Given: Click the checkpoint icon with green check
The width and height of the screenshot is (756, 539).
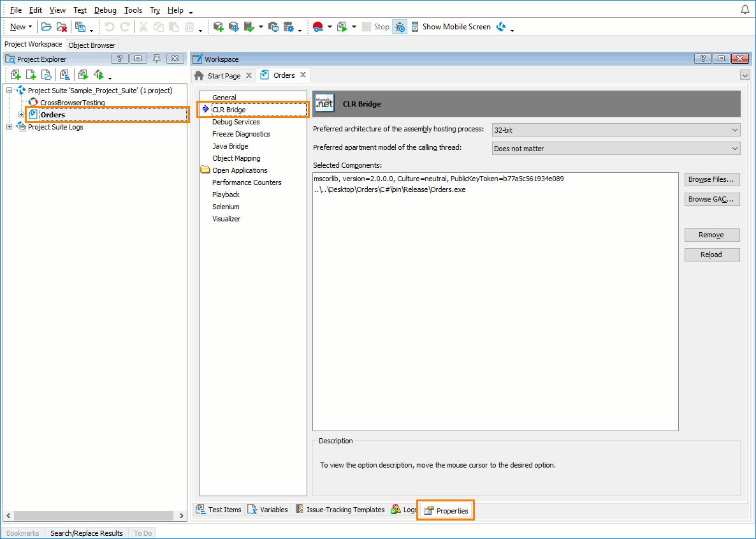Looking at the screenshot, I should pyautogui.click(x=249, y=27).
